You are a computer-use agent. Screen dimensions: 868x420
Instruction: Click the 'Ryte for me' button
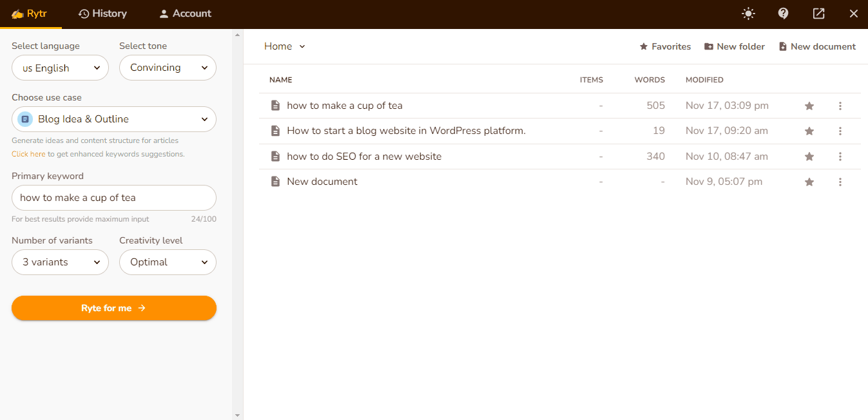114,308
